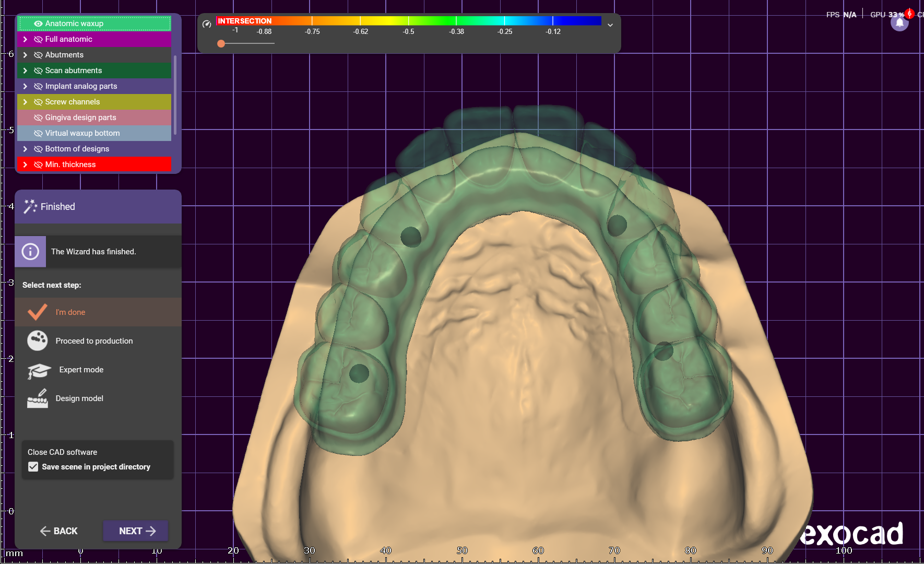The width and height of the screenshot is (924, 564).
Task: Open the notification bell icon
Action: coord(899,23)
